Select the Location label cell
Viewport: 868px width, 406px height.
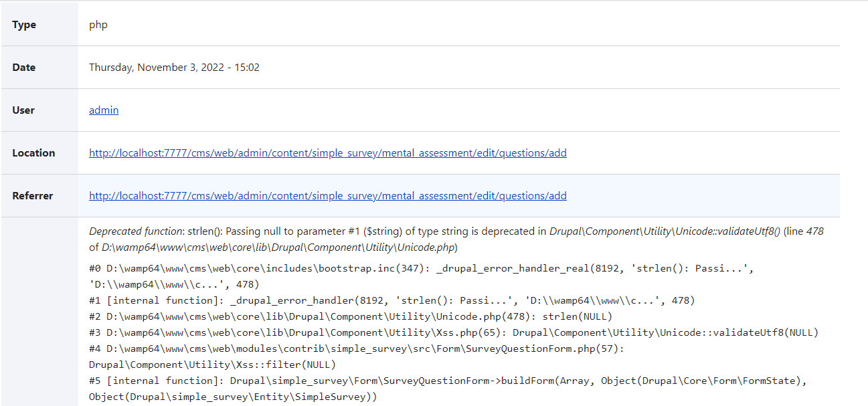click(39, 153)
